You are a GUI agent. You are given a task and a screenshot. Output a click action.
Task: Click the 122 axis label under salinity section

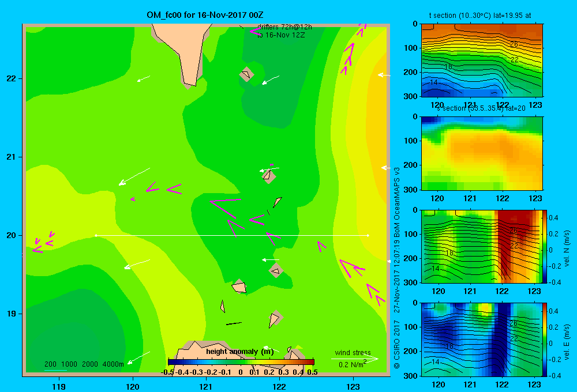click(503, 198)
